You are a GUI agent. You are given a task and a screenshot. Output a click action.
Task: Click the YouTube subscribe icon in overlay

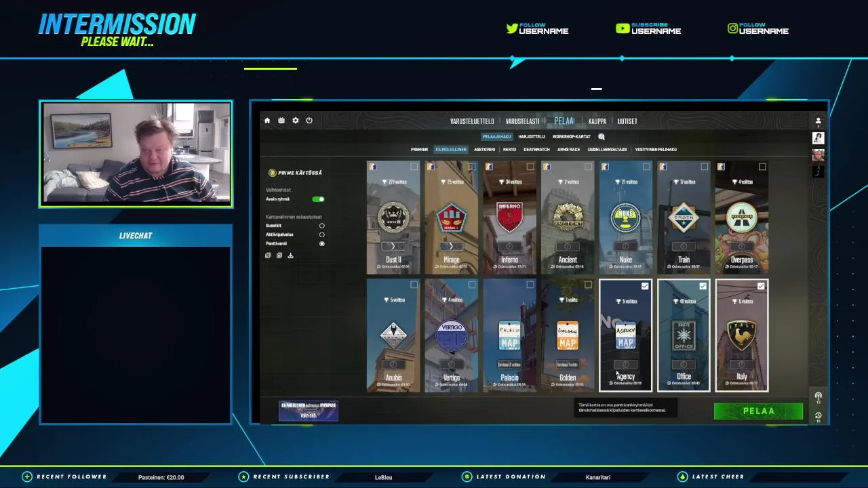click(x=623, y=28)
